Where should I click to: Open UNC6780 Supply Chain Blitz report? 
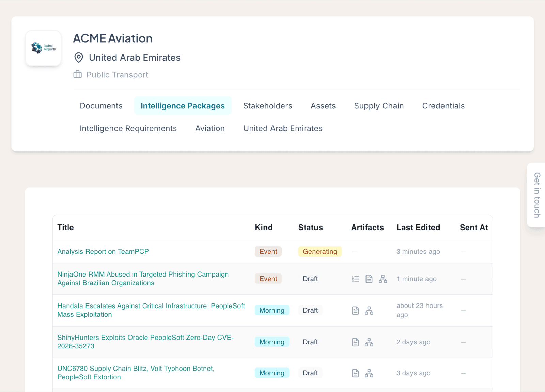[136, 373]
